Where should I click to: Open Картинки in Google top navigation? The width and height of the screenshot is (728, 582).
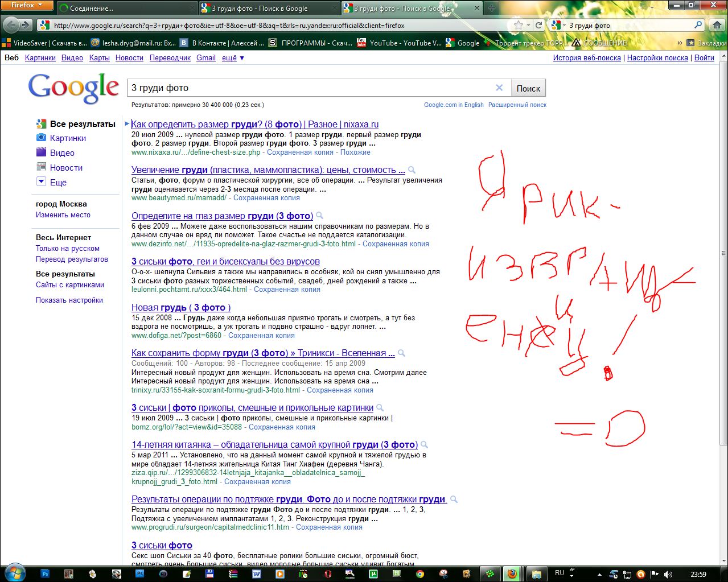pyautogui.click(x=40, y=57)
